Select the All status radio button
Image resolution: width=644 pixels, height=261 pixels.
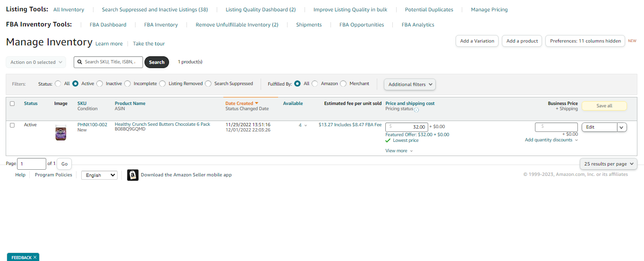pyautogui.click(x=58, y=84)
